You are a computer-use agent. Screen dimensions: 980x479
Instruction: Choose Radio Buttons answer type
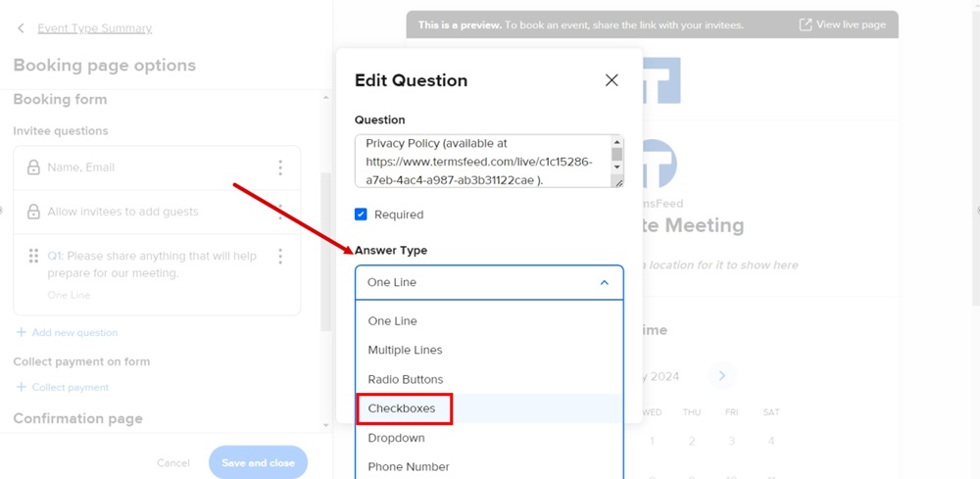pyautogui.click(x=489, y=379)
